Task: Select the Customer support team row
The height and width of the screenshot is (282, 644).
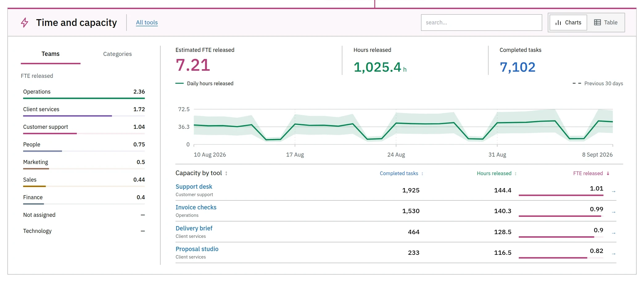Action: click(84, 129)
